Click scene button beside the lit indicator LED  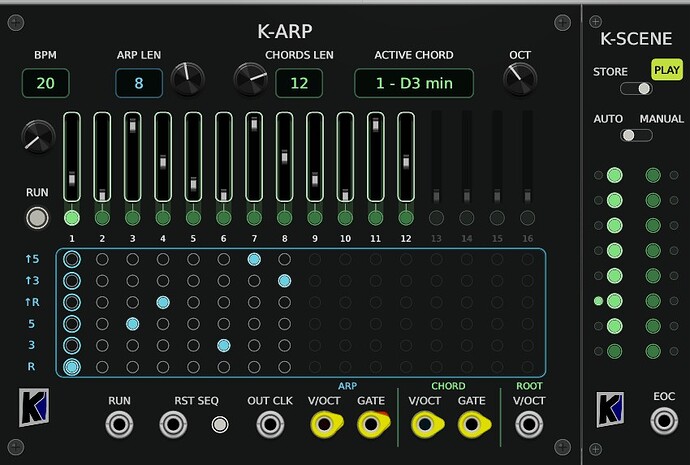pos(614,301)
